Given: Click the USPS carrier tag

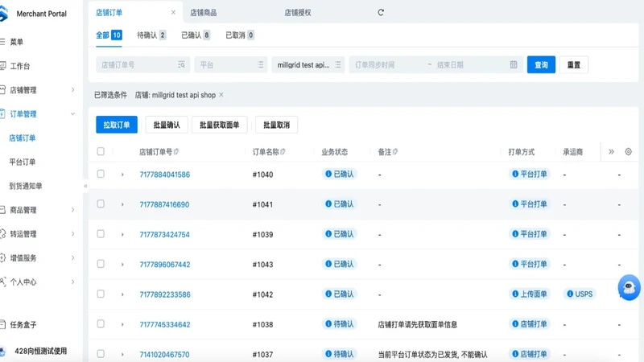Looking at the screenshot, I should coord(580,294).
